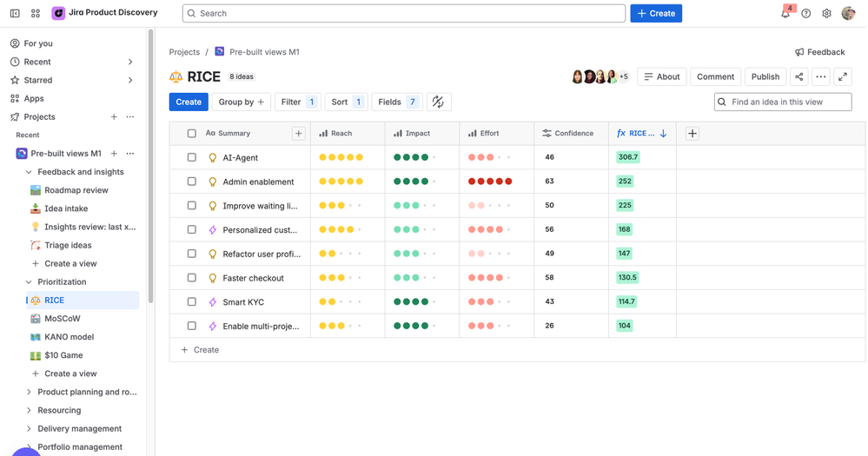868x456 pixels.
Task: Expand the Recent chevron
Action: point(130,62)
